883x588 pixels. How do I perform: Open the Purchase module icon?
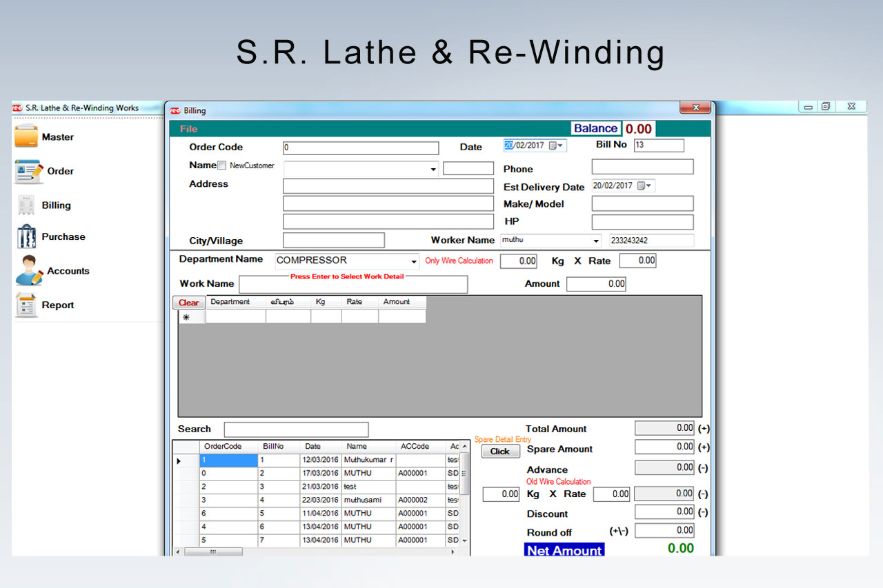tap(26, 236)
